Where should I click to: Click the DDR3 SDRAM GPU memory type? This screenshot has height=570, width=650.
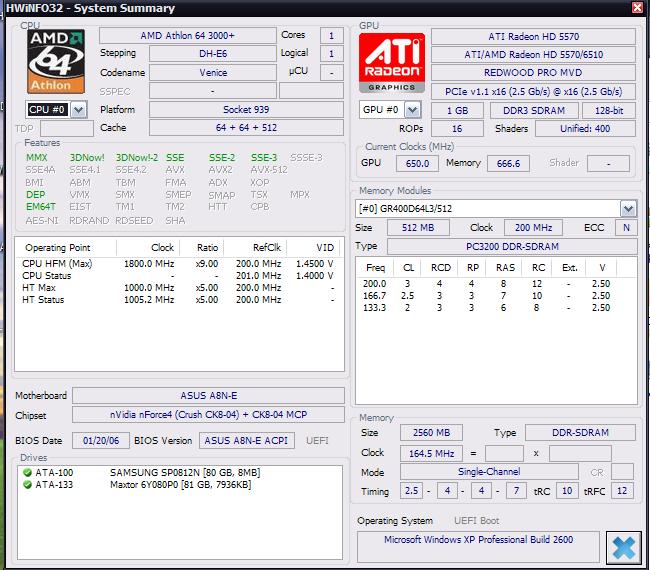tap(534, 111)
